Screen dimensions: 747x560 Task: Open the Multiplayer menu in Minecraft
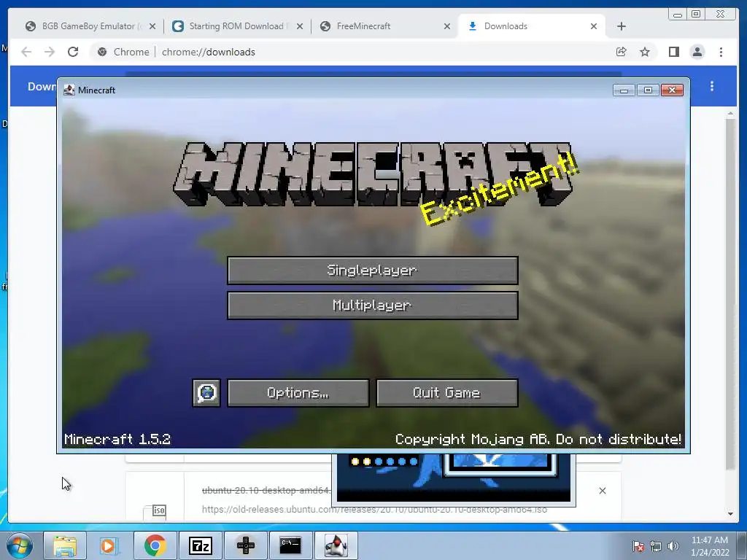point(373,306)
